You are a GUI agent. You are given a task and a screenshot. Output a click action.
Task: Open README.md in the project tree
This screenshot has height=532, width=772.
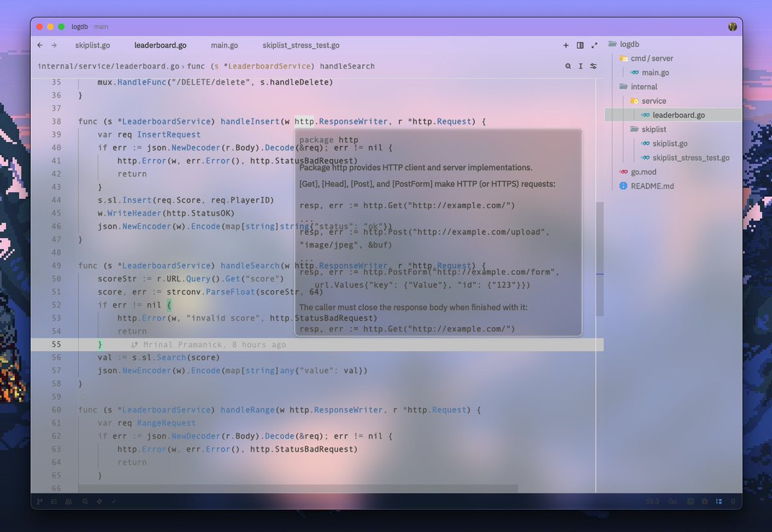(652, 186)
